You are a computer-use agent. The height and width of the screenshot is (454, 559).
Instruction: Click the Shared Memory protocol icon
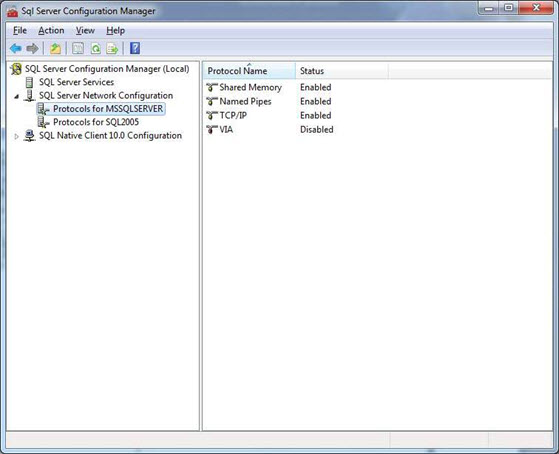tap(212, 87)
